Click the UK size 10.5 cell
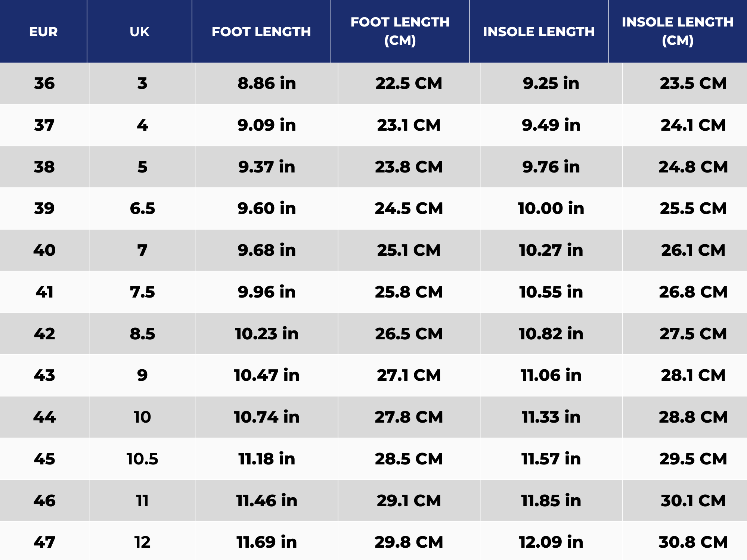This screenshot has width=747, height=560. click(x=142, y=459)
